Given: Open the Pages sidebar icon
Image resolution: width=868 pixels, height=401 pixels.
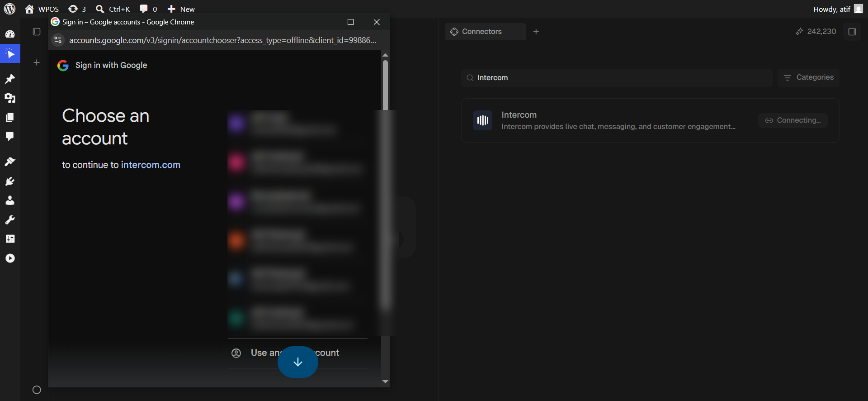Looking at the screenshot, I should pos(10,118).
